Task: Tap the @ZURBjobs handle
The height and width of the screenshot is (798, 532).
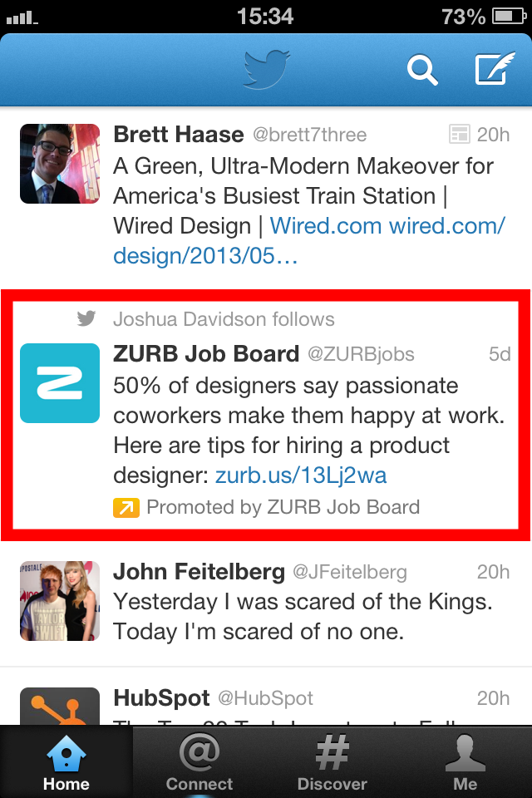Action: click(x=361, y=354)
